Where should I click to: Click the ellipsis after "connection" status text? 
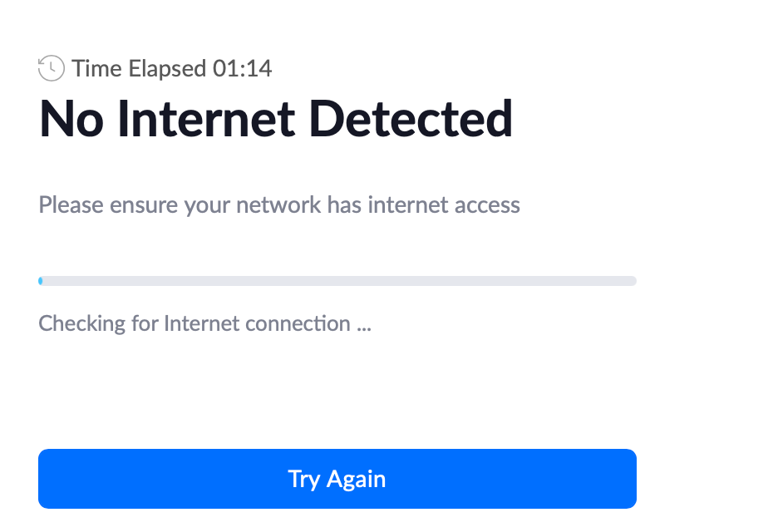tap(364, 325)
